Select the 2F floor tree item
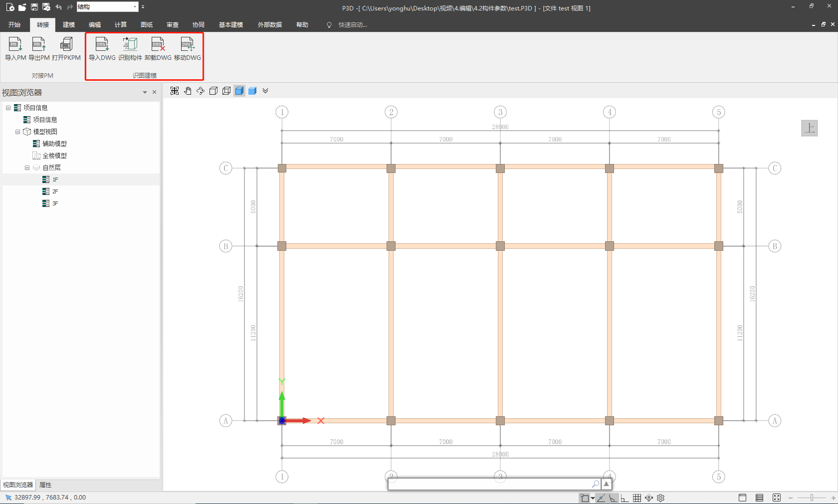 pyautogui.click(x=55, y=191)
